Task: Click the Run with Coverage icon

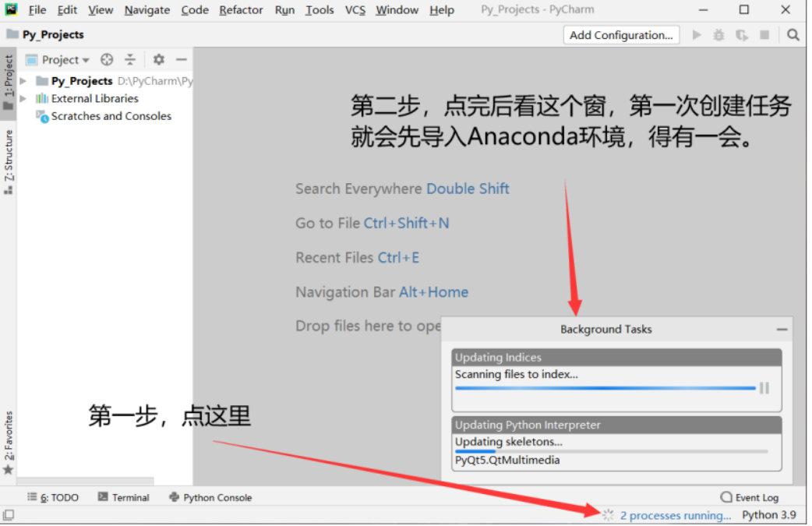Action: (x=742, y=35)
